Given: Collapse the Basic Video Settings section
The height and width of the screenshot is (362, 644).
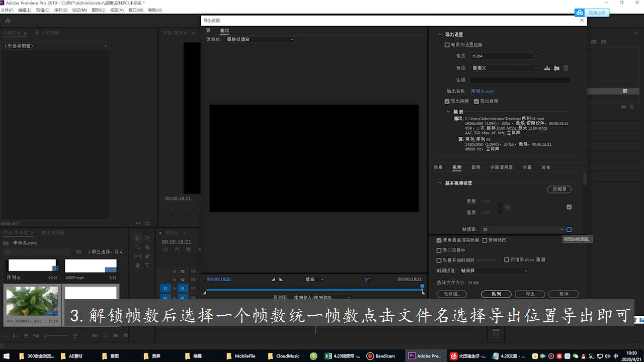Looking at the screenshot, I should tap(440, 183).
